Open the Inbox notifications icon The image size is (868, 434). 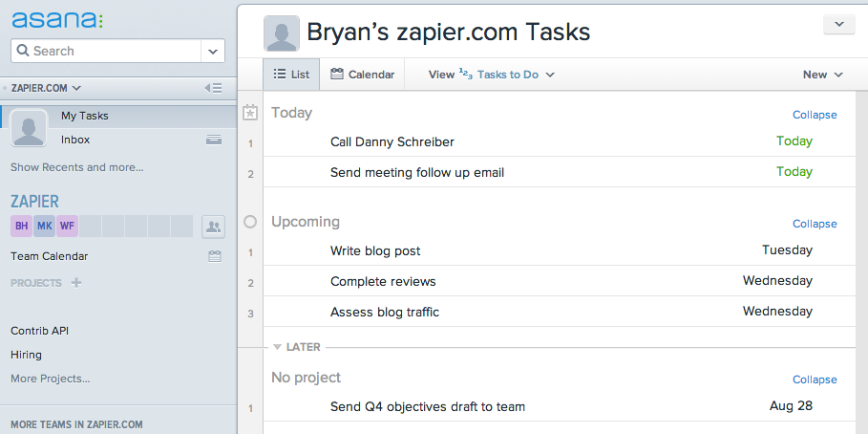point(214,140)
